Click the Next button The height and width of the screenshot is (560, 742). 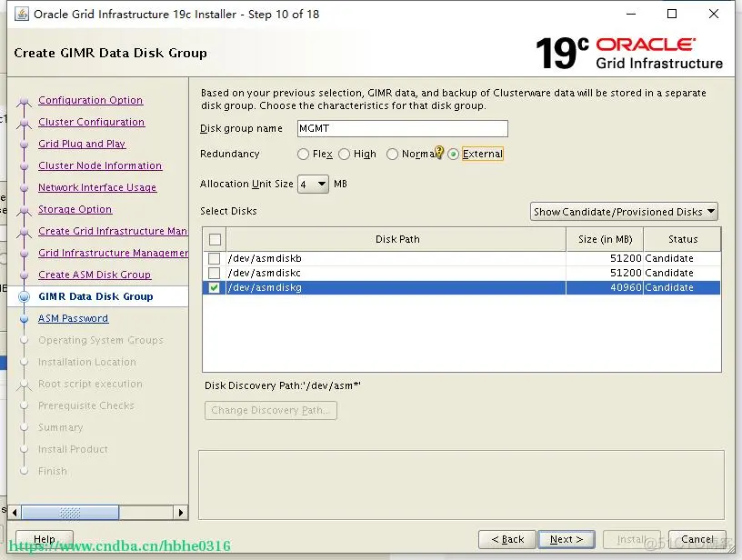pyautogui.click(x=566, y=539)
